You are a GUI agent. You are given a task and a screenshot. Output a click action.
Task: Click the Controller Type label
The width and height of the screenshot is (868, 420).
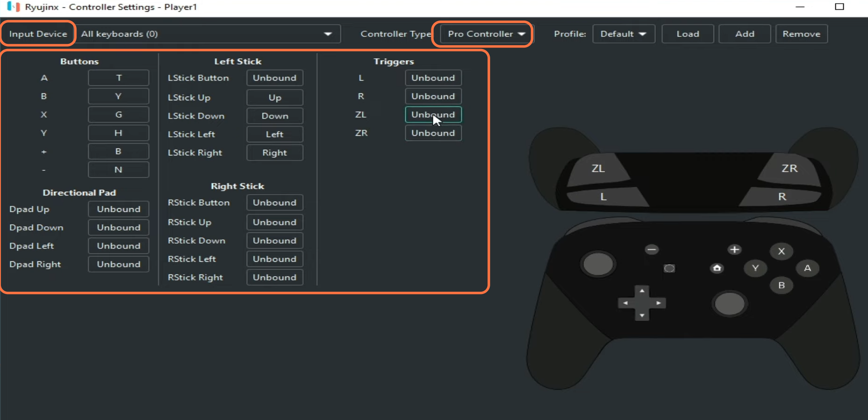tap(396, 34)
